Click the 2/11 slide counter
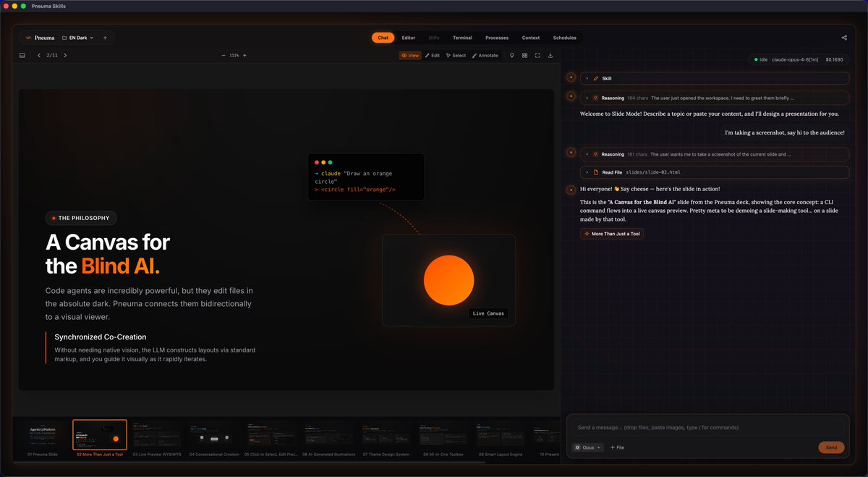The height and width of the screenshot is (477, 868). pyautogui.click(x=52, y=55)
